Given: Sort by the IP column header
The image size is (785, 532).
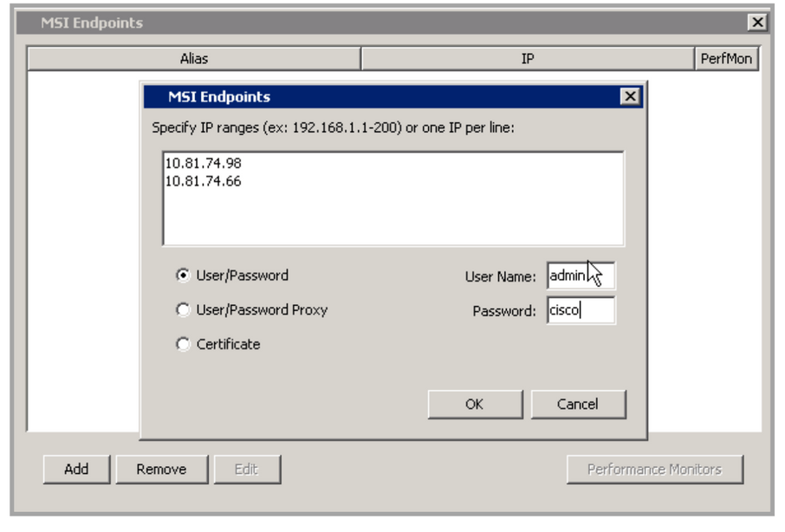Looking at the screenshot, I should click(x=528, y=59).
